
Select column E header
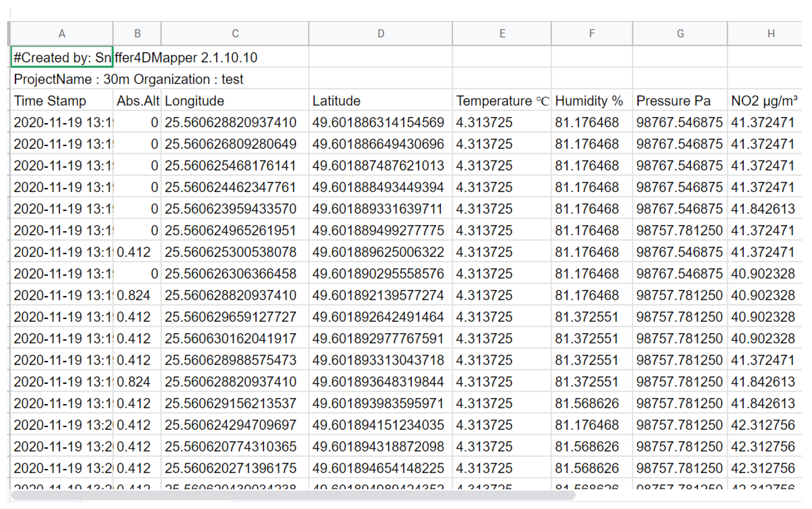click(502, 33)
